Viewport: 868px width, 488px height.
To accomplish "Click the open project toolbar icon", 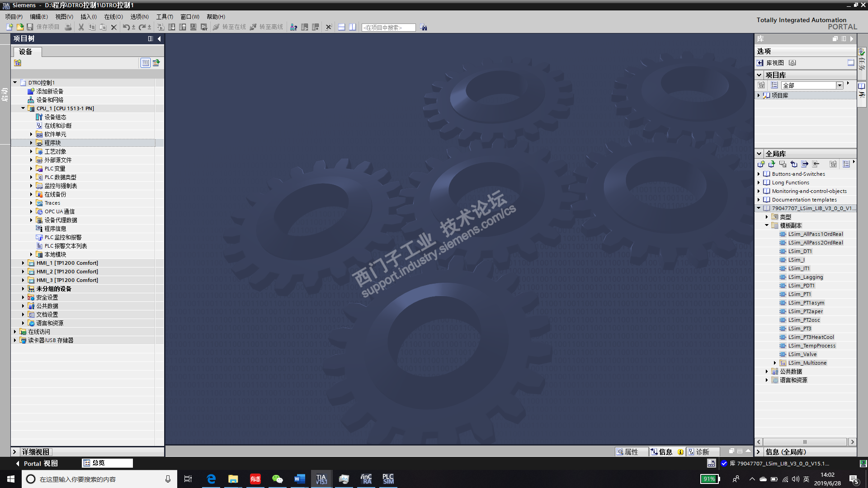I will click(x=20, y=27).
